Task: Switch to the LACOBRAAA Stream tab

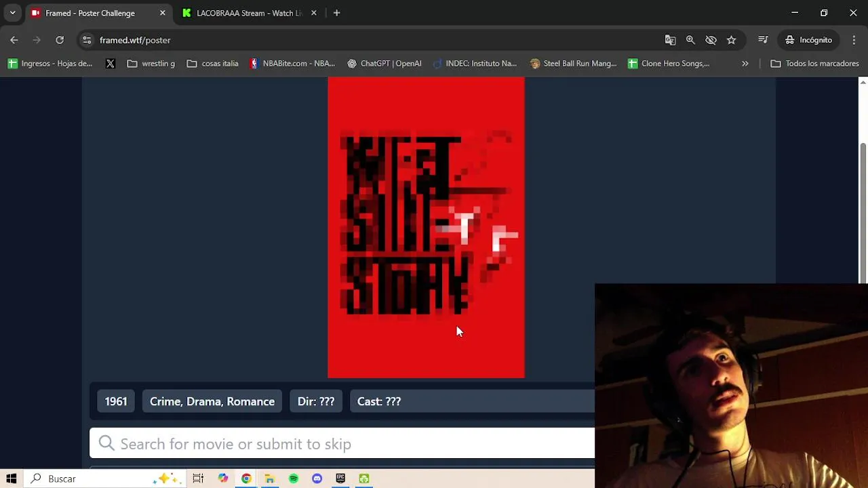Action: (x=249, y=13)
